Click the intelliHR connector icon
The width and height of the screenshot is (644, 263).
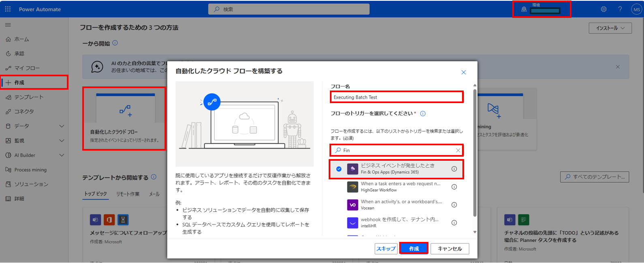[x=353, y=222]
